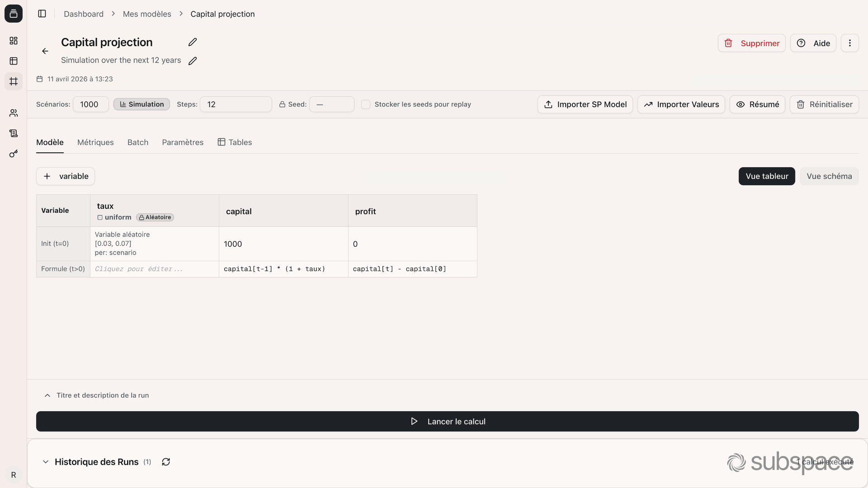Screen dimensions: 868x488
Task: Open the Métriques tab
Action: point(95,142)
